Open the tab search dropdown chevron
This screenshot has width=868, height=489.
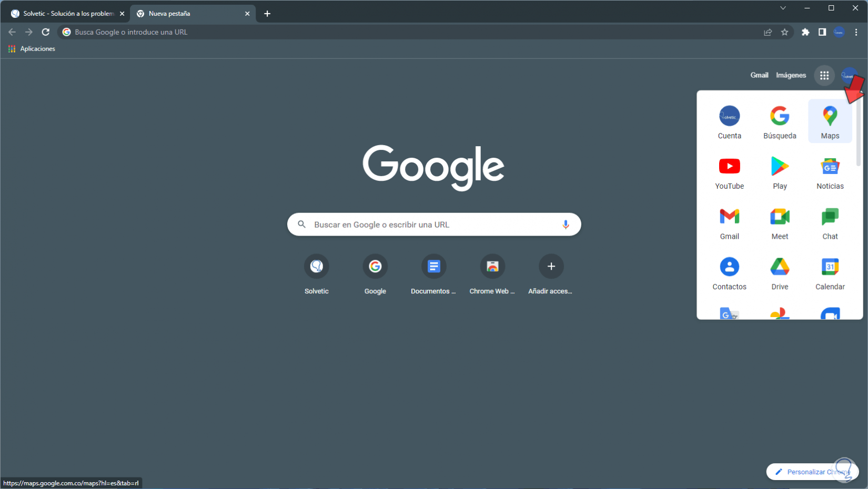(783, 8)
